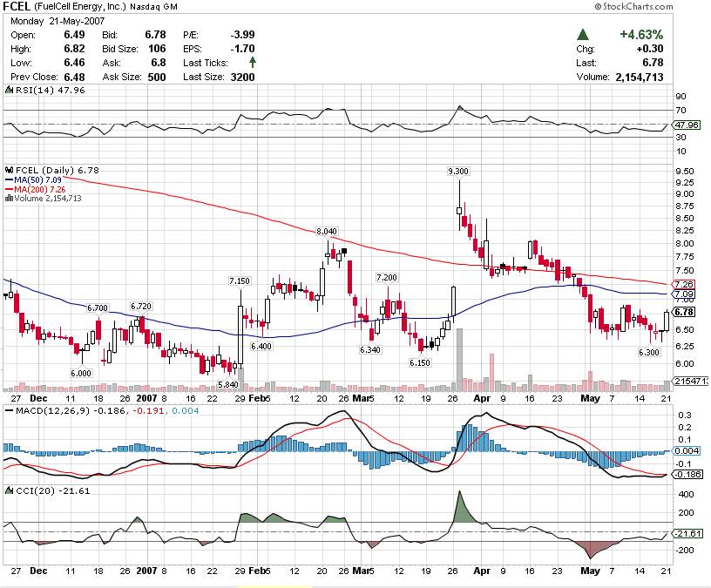Click the green Last Ticks up arrow
The image size is (711, 588).
point(253,63)
